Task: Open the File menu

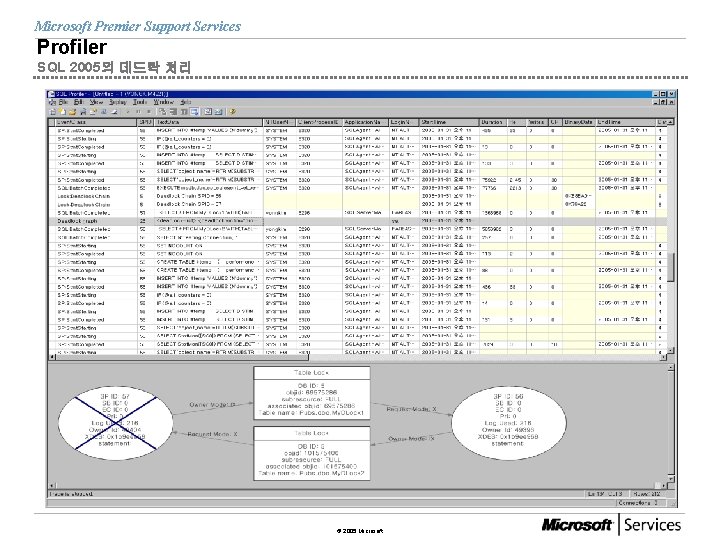Action: point(63,102)
